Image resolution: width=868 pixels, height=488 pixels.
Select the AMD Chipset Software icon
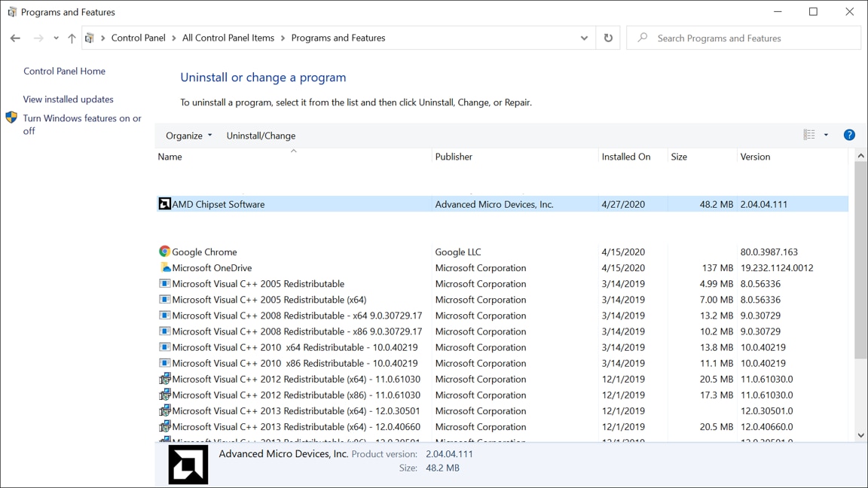164,204
